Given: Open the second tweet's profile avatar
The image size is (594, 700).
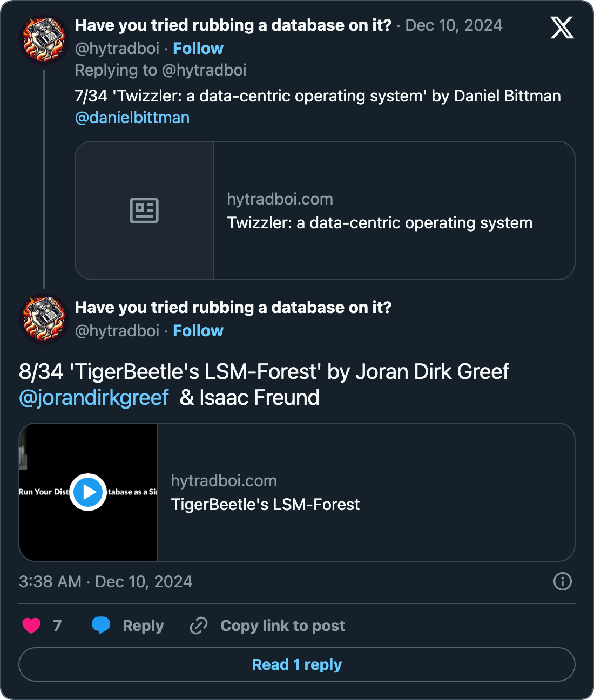Looking at the screenshot, I should click(x=44, y=319).
